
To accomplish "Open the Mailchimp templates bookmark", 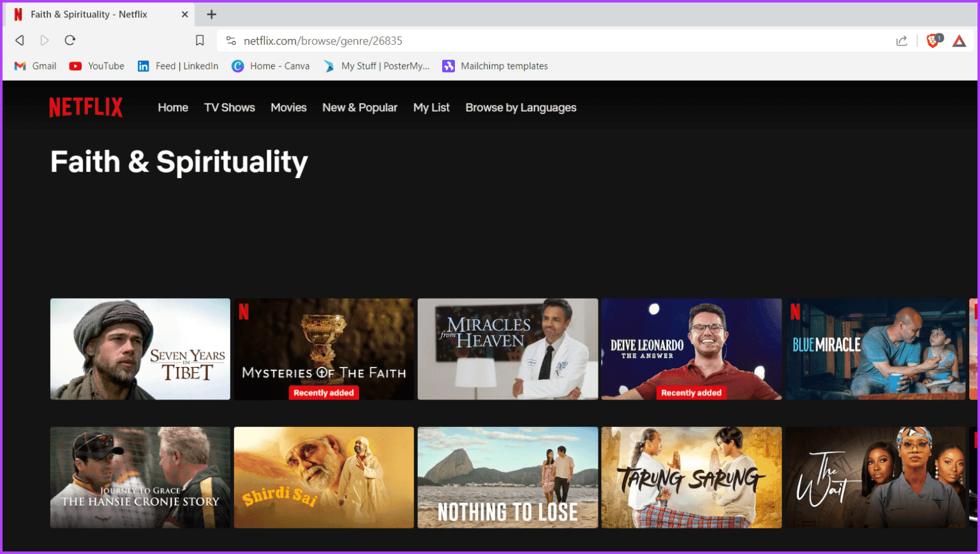I will [x=496, y=66].
